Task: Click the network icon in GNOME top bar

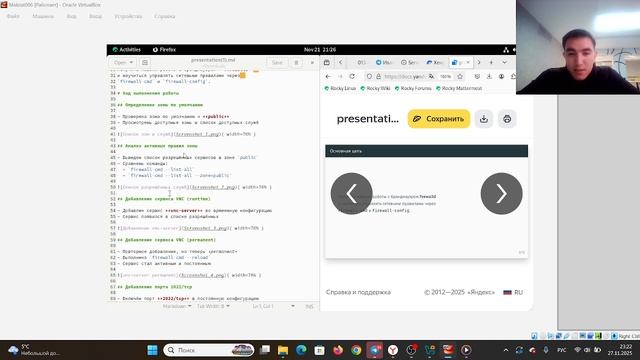Action: pos(506,50)
